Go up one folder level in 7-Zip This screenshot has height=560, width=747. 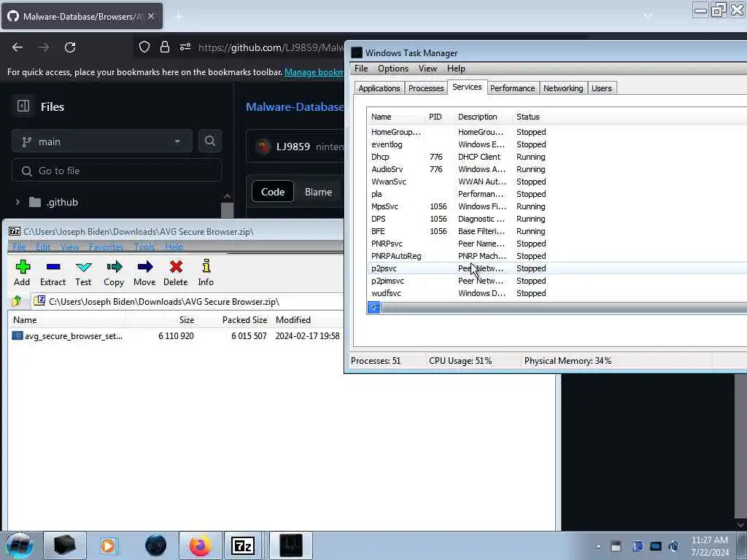pyautogui.click(x=18, y=301)
